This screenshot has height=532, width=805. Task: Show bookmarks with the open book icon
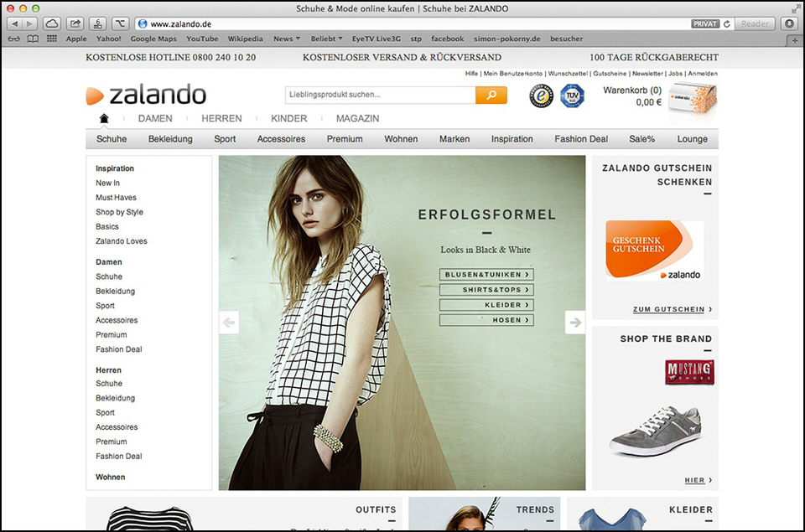pos(33,39)
